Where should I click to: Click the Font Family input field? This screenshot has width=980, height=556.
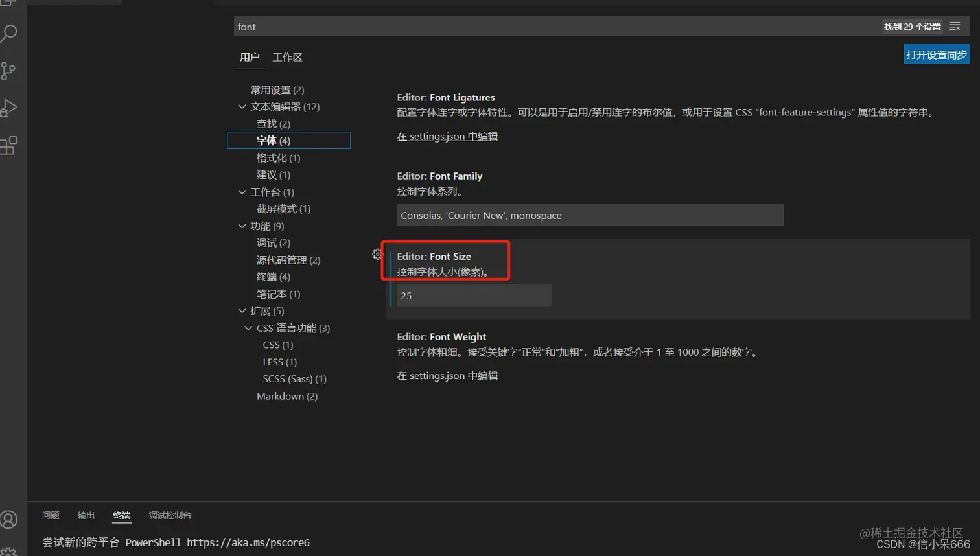[590, 215]
